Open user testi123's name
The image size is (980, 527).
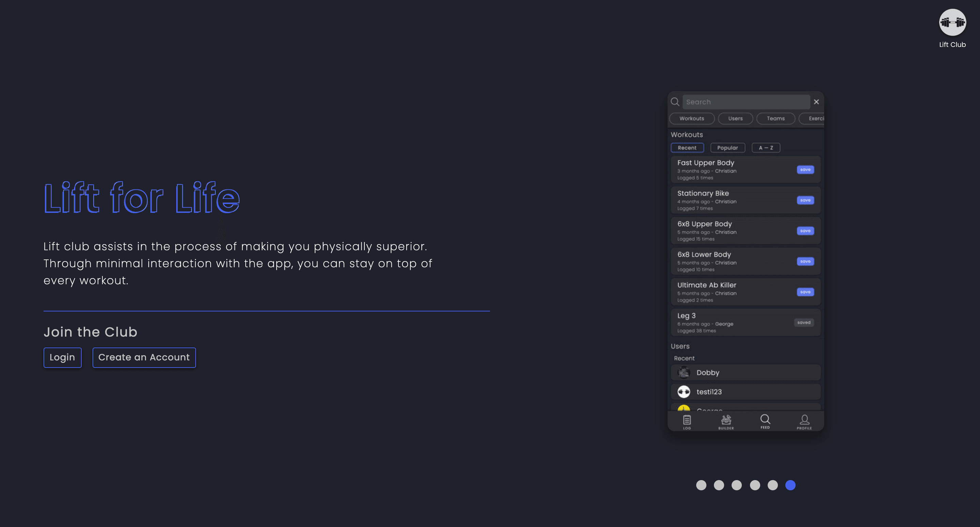pos(709,392)
